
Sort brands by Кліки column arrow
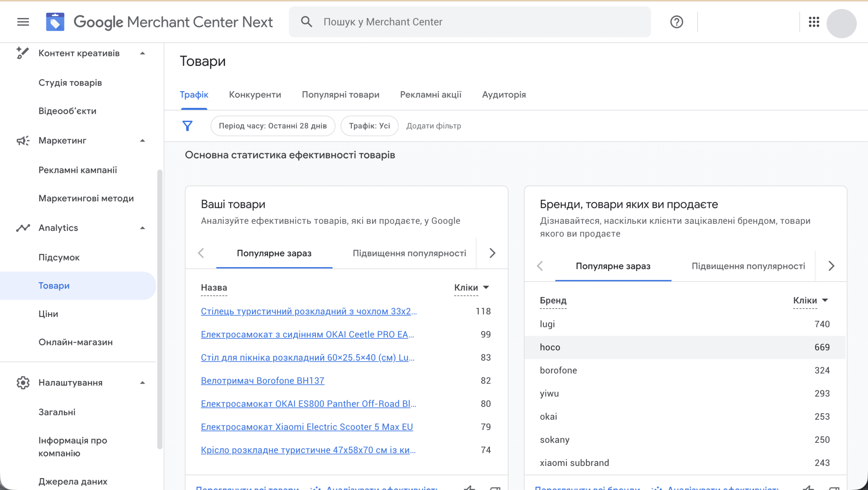click(825, 300)
